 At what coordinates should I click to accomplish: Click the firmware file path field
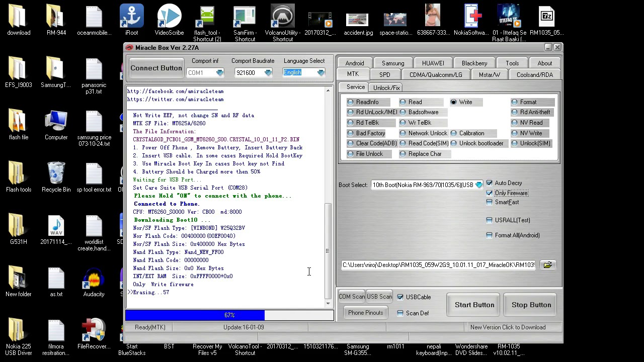click(439, 265)
